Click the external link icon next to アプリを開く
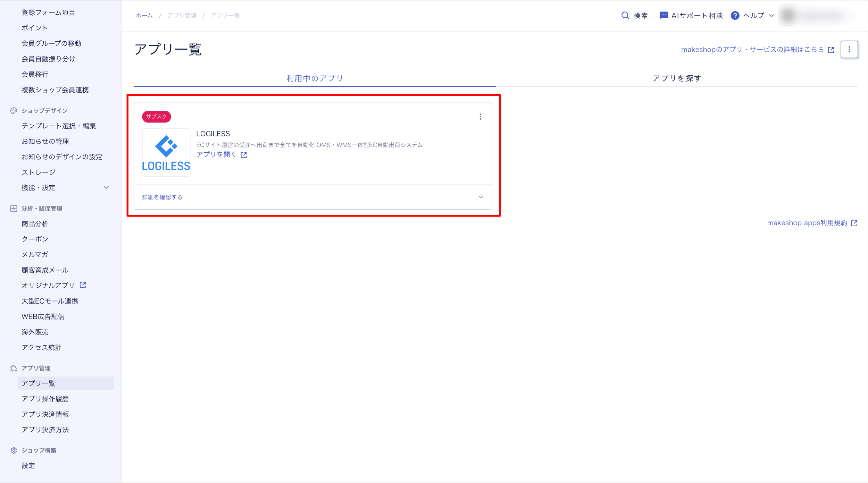868x483 pixels. pos(244,155)
